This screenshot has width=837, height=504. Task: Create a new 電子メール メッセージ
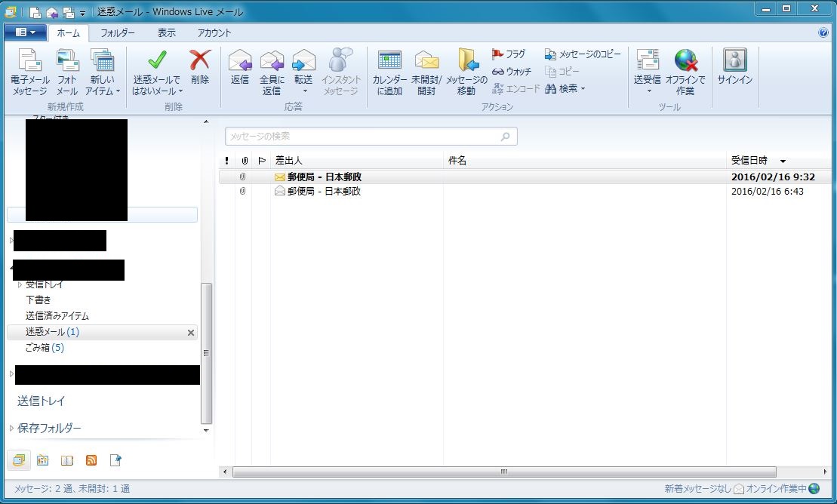30,72
